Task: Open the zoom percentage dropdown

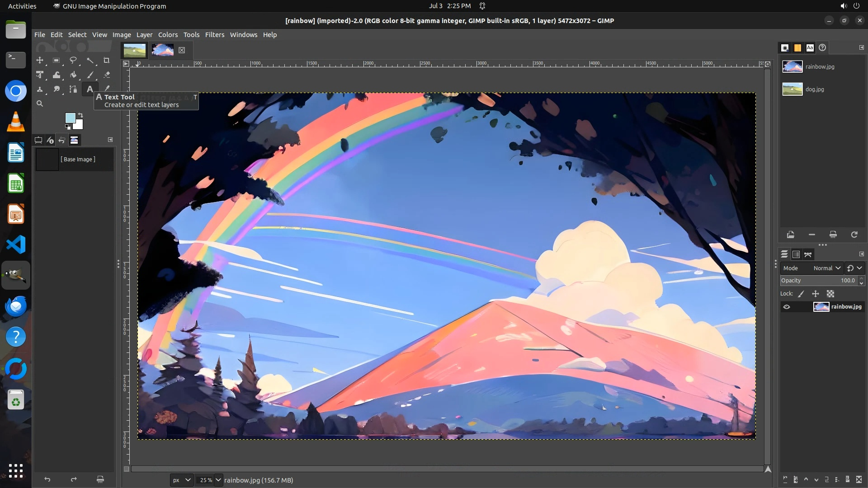Action: pos(218,480)
